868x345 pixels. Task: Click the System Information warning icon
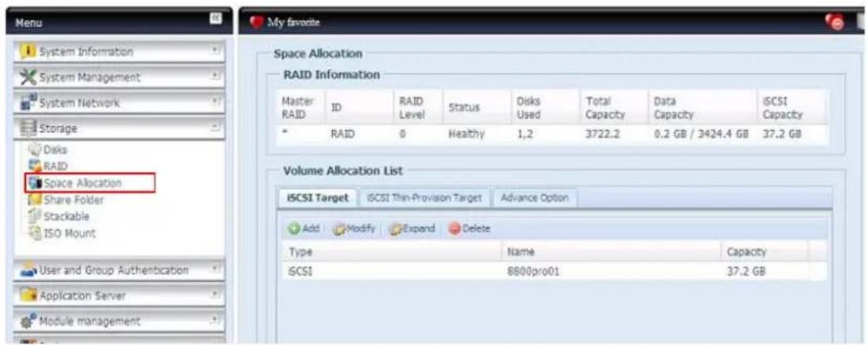28,52
